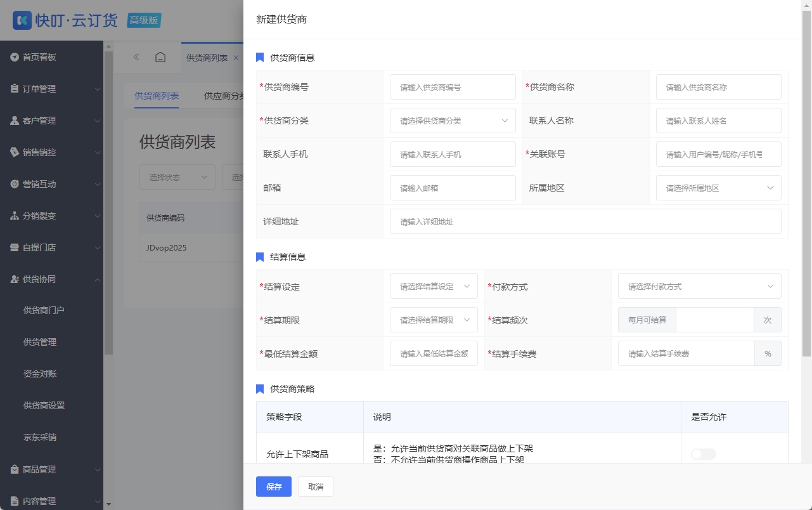Viewport: 812px width, 510px height.
Task: Open the 选择状态 filter dropdown
Action: [x=177, y=177]
